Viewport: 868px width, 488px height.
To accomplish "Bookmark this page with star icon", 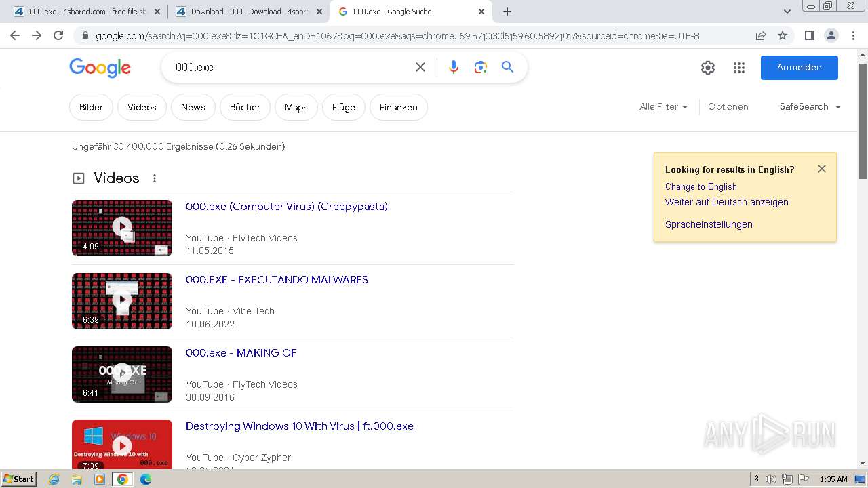I will point(783,35).
